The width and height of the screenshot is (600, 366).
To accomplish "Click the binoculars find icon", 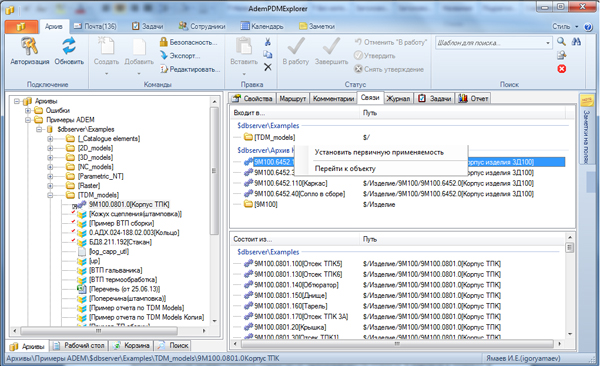I will [576, 42].
